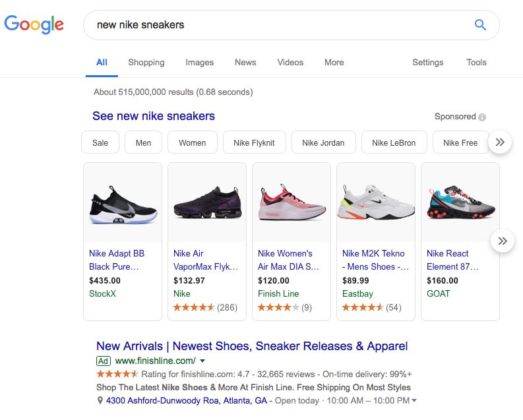Click the Ad badge next to finishline.com
This screenshot has width=523, height=420.
click(x=103, y=361)
